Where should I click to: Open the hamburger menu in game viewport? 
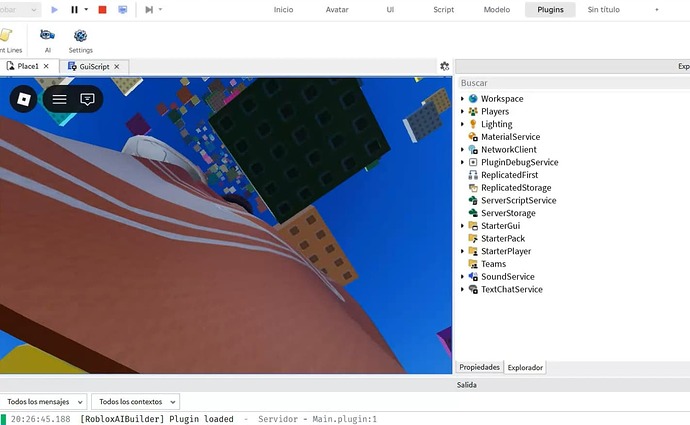point(59,99)
